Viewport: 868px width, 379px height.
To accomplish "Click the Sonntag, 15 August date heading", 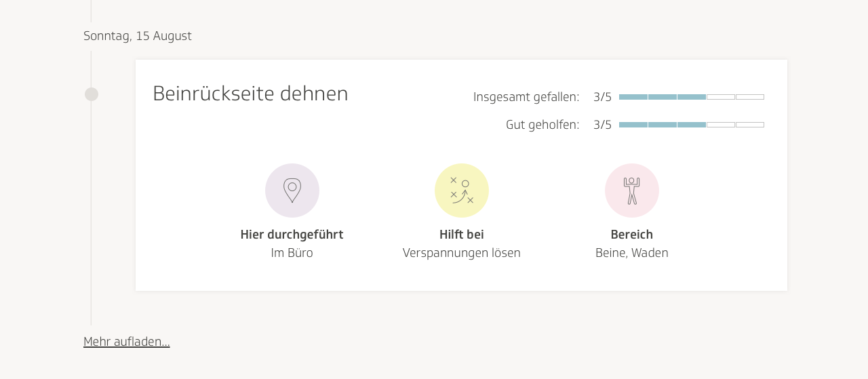I will [x=138, y=36].
